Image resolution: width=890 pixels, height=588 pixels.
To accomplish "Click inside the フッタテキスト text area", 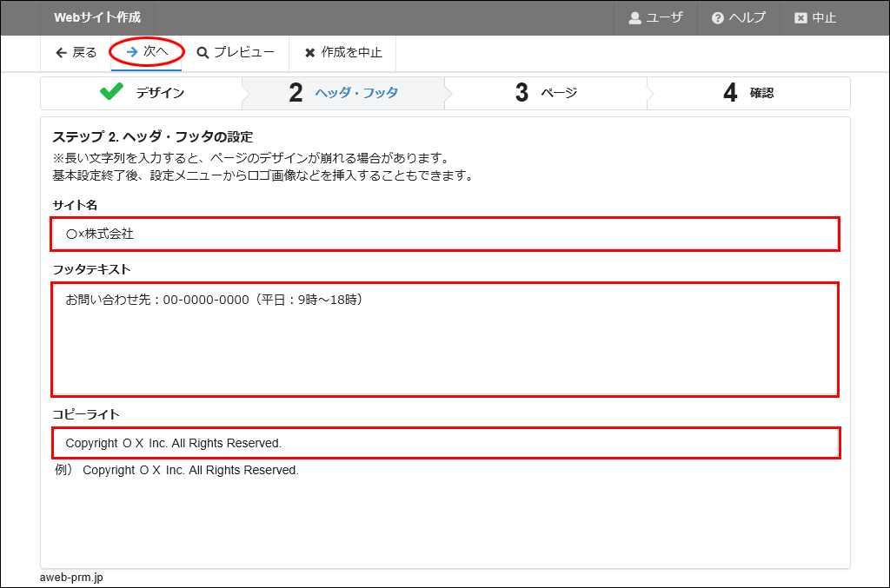I will pos(445,340).
